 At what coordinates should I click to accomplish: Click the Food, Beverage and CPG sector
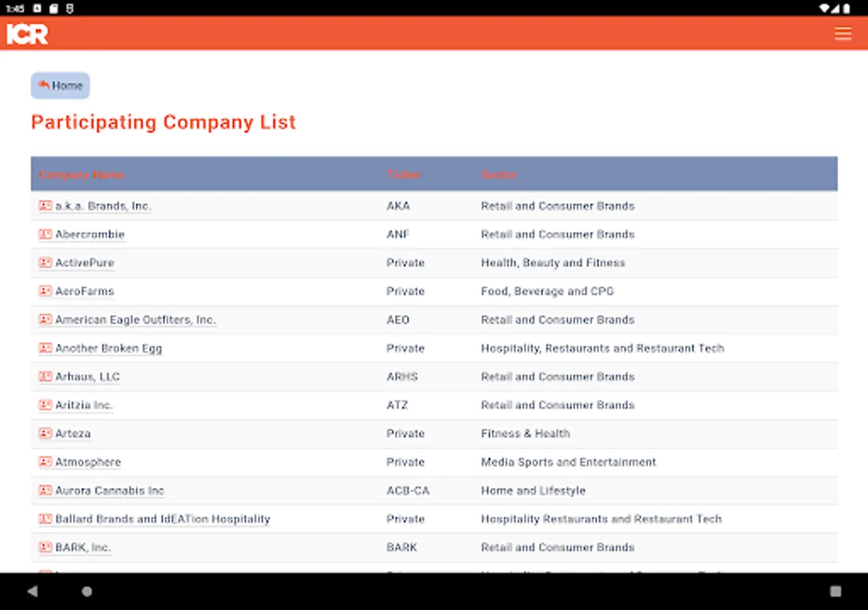[x=547, y=291]
